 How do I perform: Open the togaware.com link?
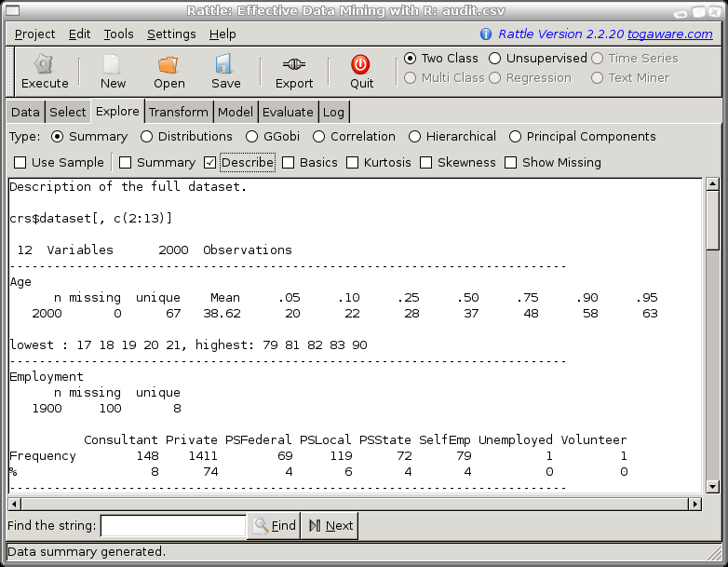670,34
